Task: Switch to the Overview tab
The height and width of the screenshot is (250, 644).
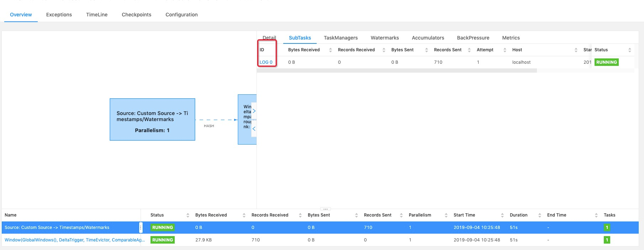Action: coord(21,15)
